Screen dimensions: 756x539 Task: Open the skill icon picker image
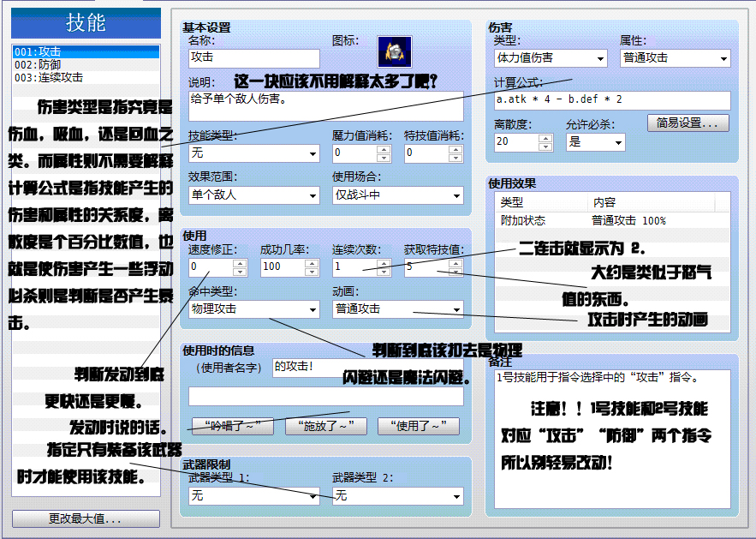tap(395, 51)
